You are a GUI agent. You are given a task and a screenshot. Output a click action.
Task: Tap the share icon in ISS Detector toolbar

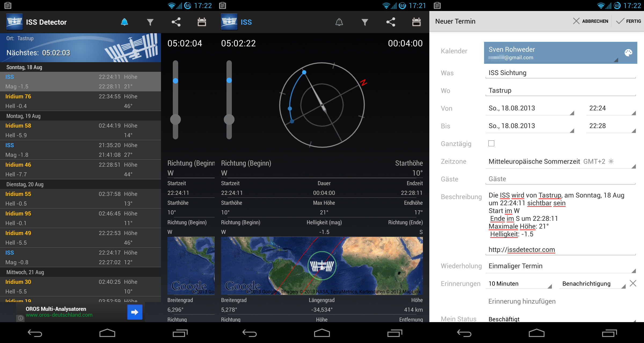pos(176,22)
